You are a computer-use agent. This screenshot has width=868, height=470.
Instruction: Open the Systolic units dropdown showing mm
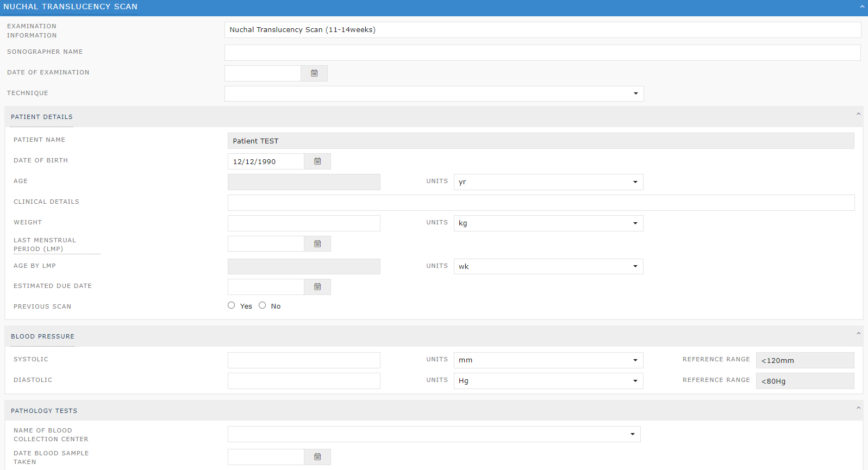(548, 360)
